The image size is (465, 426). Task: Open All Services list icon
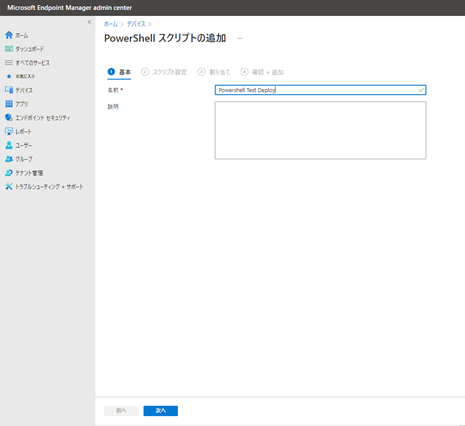[x=9, y=63]
